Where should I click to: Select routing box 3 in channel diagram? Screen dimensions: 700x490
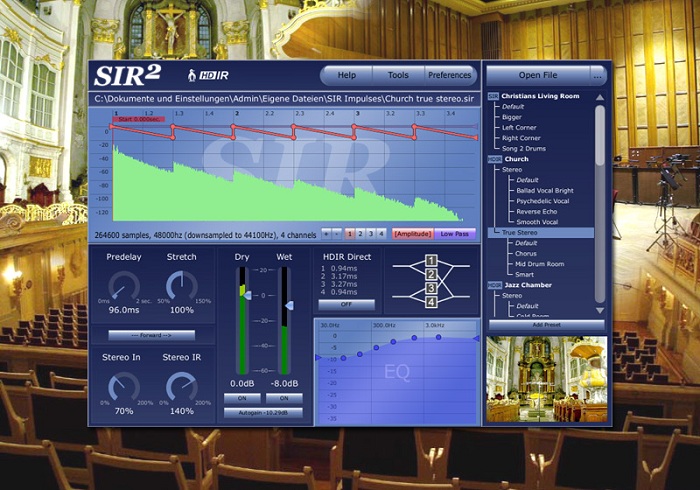point(431,288)
